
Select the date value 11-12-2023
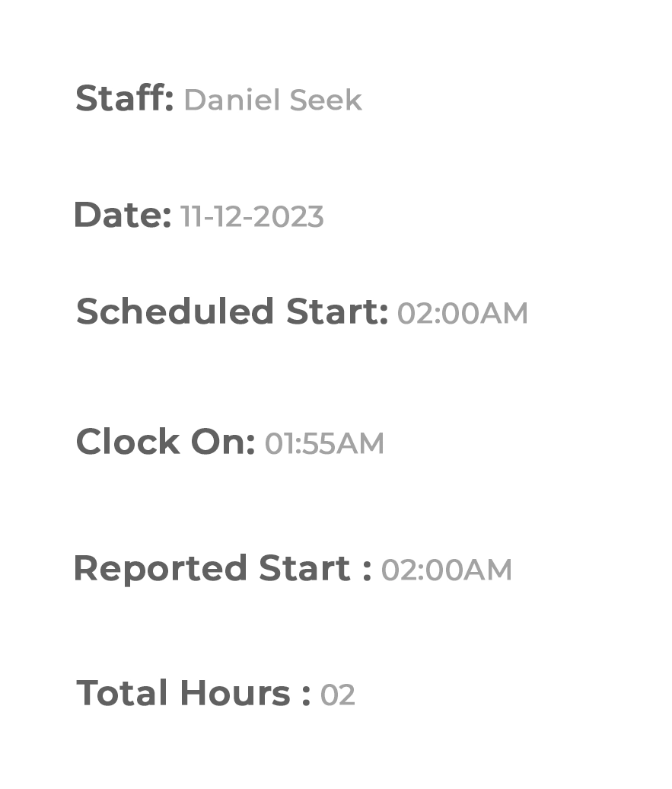(251, 217)
